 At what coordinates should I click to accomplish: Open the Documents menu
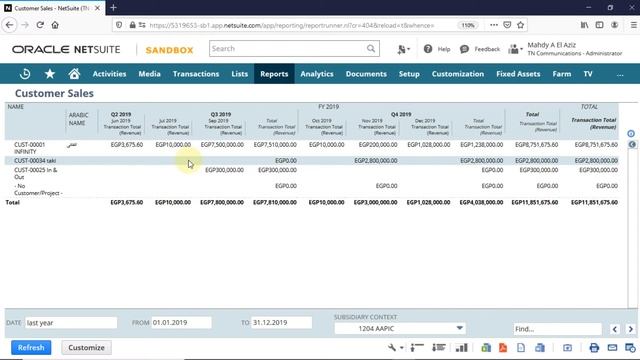tap(366, 74)
